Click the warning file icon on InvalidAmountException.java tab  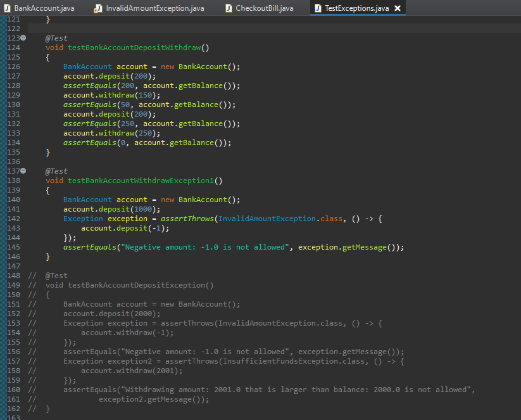pos(98,8)
